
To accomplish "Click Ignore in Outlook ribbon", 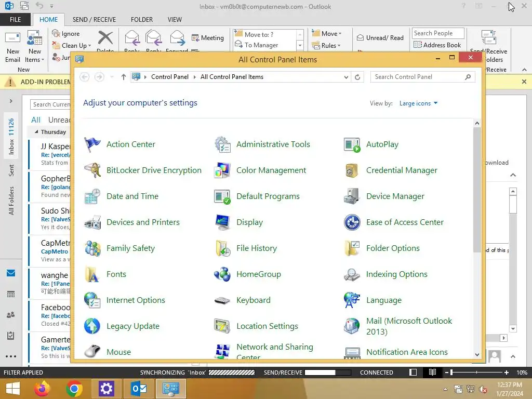I will [x=66, y=34].
